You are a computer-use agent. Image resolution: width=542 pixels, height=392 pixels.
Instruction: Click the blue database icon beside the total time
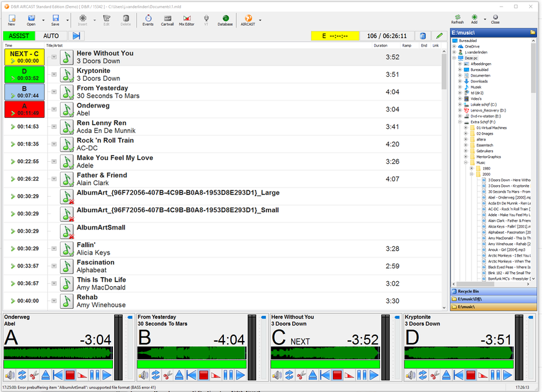[x=423, y=36]
